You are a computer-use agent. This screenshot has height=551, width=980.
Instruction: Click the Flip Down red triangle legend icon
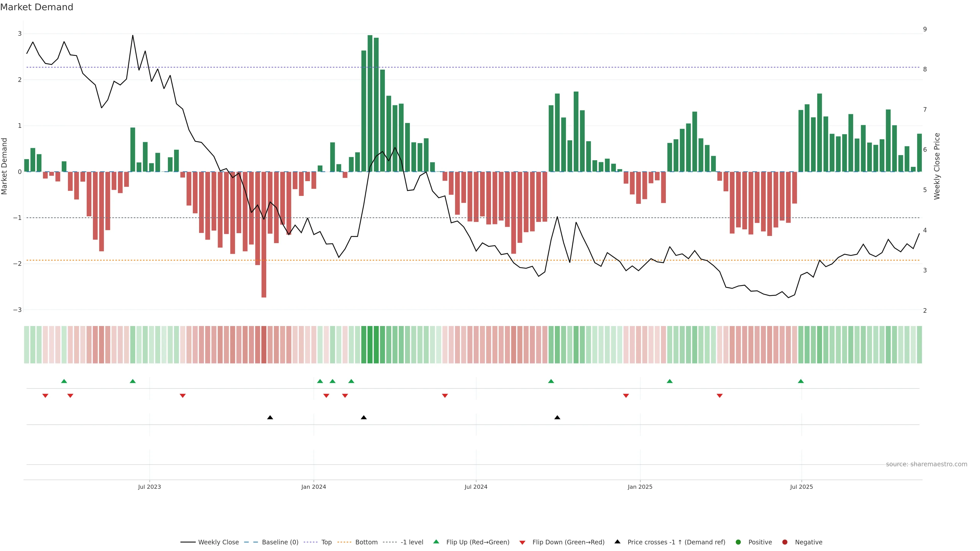point(522,543)
